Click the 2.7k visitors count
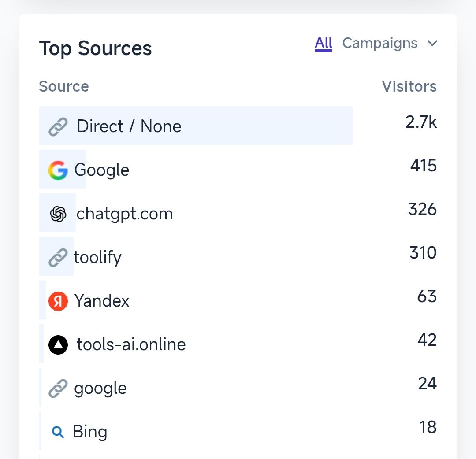The height and width of the screenshot is (459, 476). point(421,122)
